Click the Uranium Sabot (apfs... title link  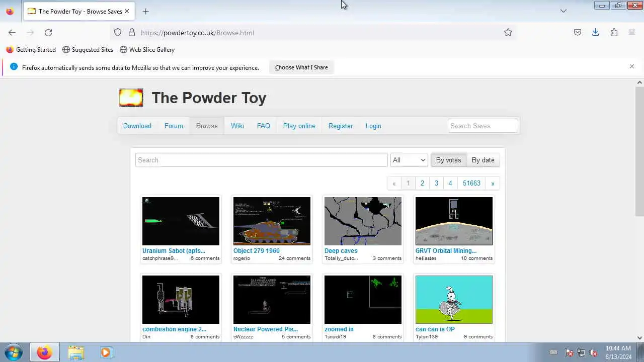(x=174, y=250)
